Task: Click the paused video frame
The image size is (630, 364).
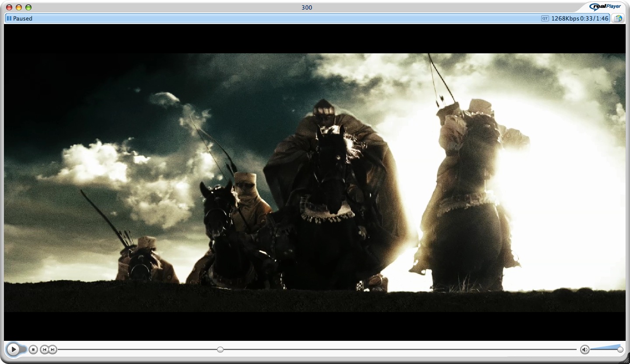Action: coord(315,182)
